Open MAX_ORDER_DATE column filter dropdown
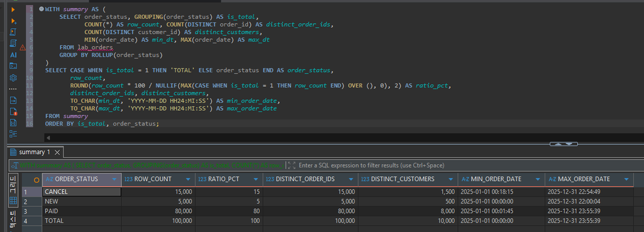The image size is (644, 232). (626, 179)
